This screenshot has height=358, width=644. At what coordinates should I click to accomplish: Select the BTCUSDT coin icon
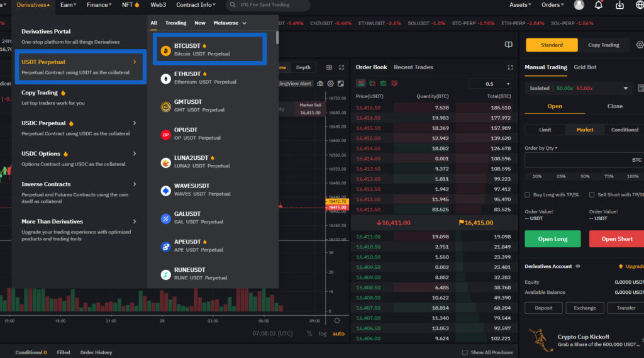coord(165,50)
